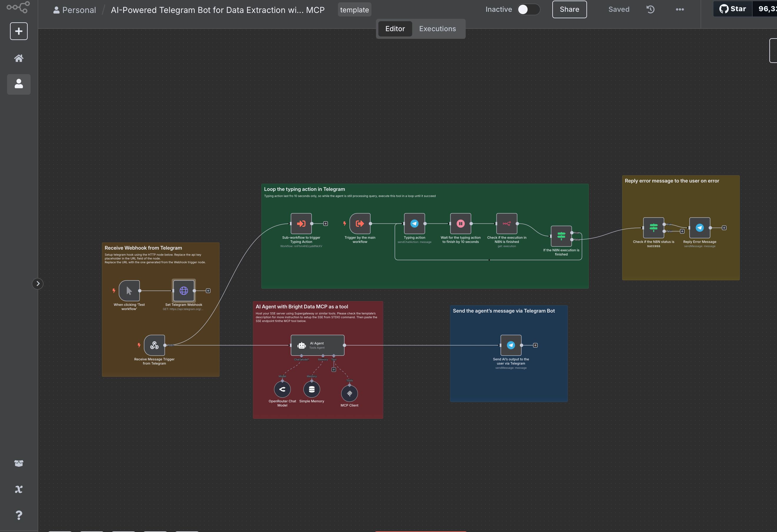Open the home page from sidebar

pos(19,58)
